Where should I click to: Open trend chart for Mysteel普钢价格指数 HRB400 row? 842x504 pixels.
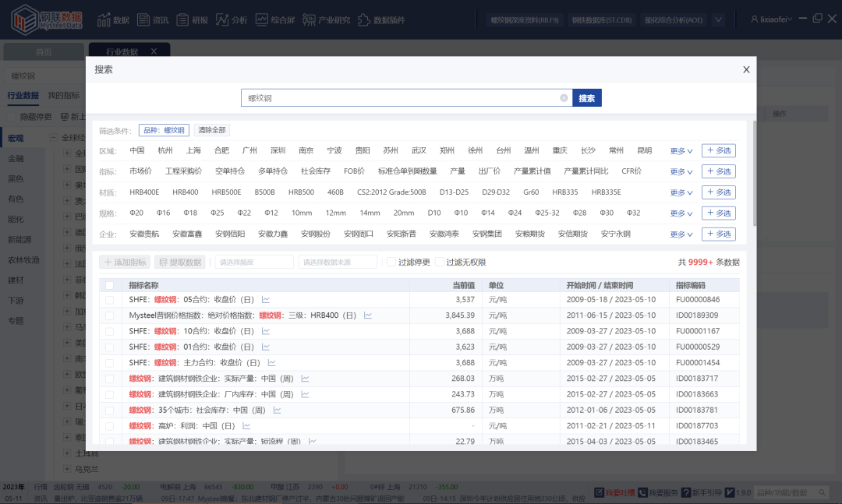coord(368,315)
